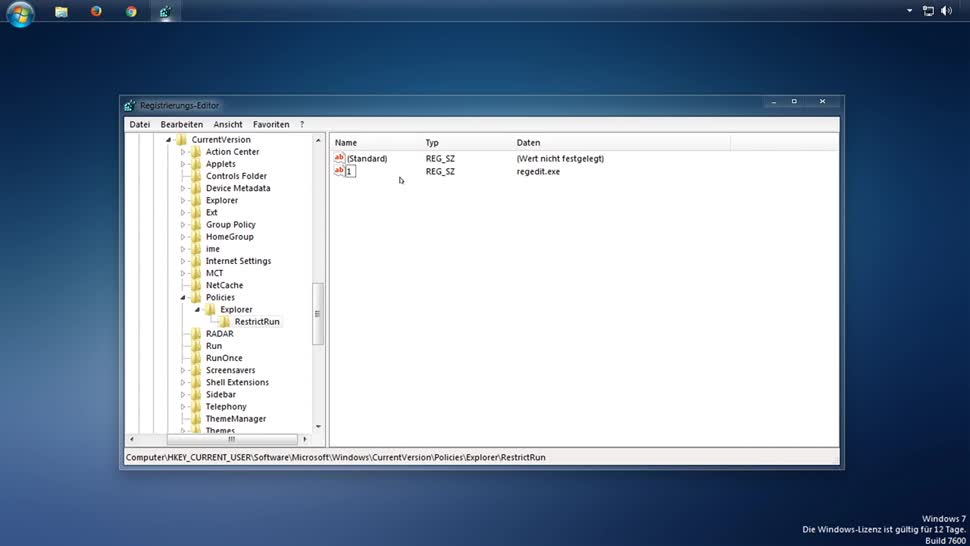
Task: Expand the Action Center node
Action: pyautogui.click(x=182, y=151)
